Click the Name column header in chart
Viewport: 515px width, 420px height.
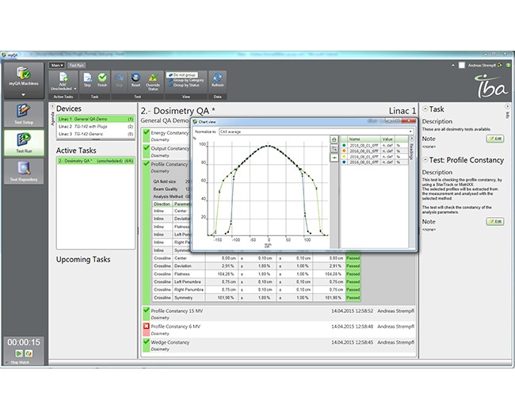pos(364,139)
